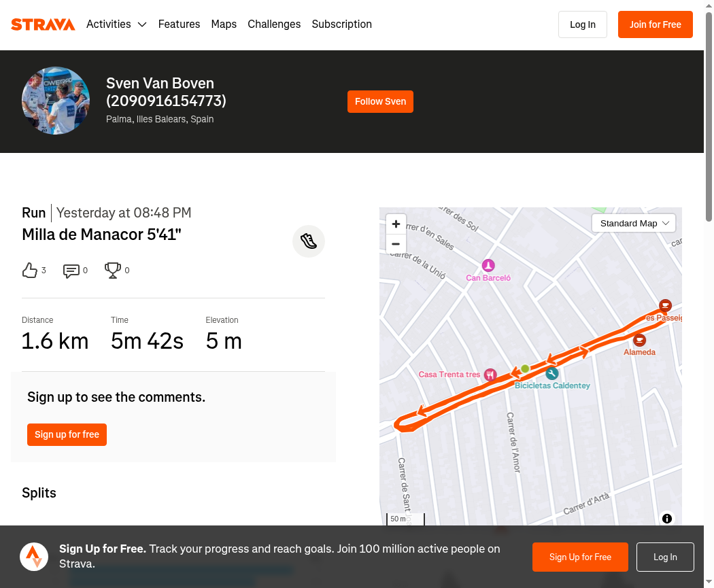Give kudos with the thumbs-up icon
This screenshot has height=588, width=714.
[x=30, y=271]
